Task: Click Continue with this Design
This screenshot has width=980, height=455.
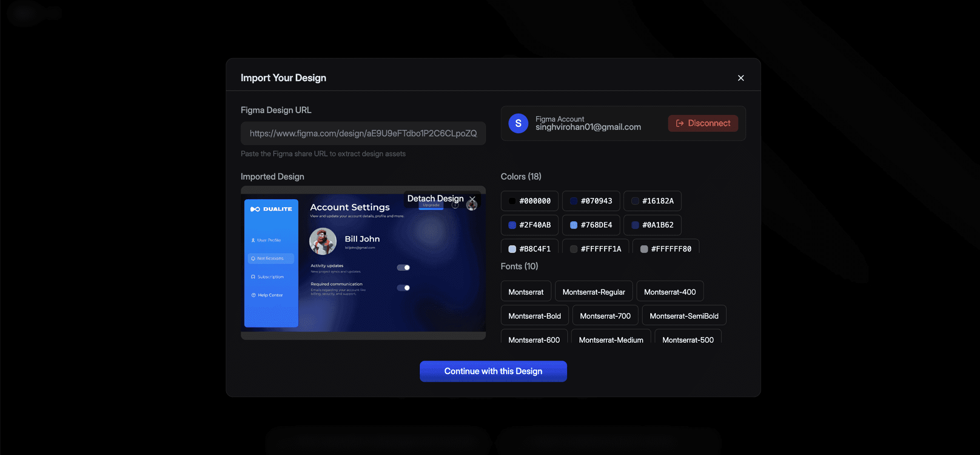Action: [x=493, y=371]
